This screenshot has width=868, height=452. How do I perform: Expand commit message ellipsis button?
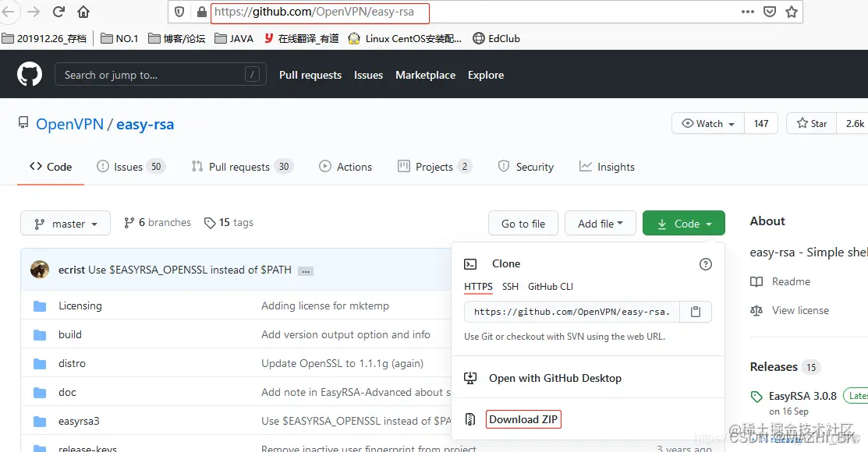pos(306,271)
